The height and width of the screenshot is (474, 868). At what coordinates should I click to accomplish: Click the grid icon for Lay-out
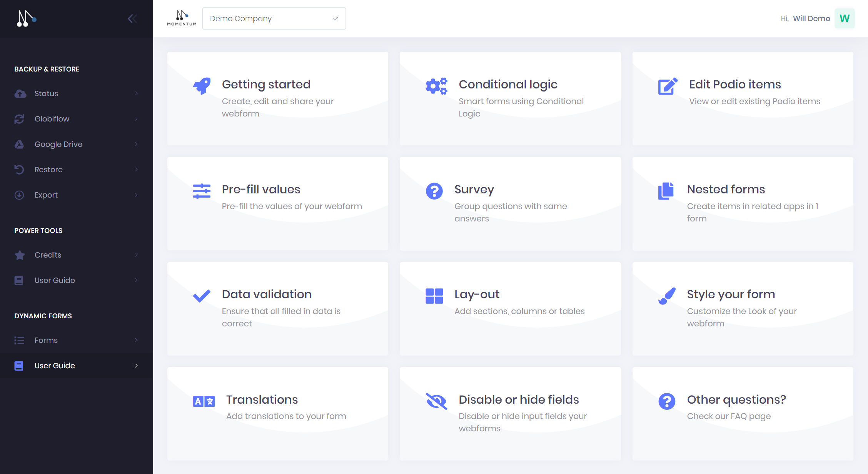tap(434, 296)
